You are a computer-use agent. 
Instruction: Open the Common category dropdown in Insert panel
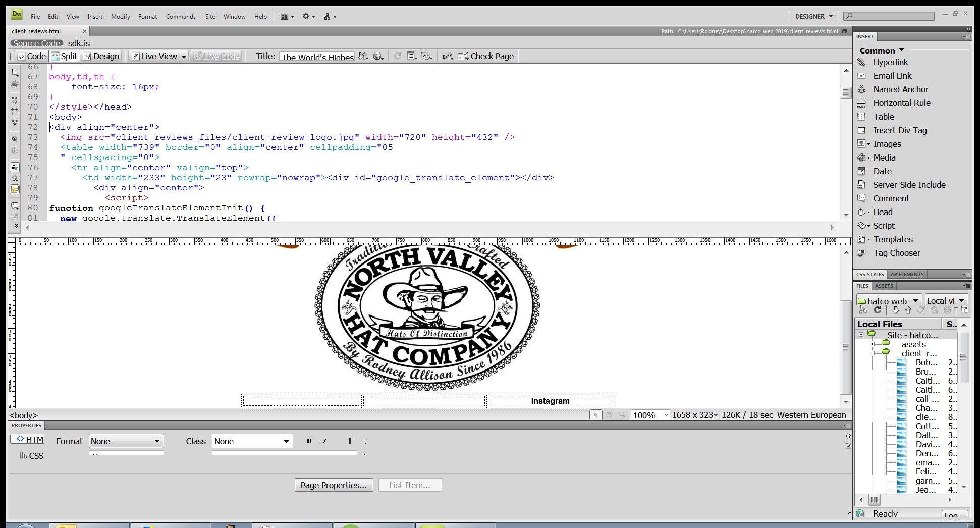[x=882, y=50]
